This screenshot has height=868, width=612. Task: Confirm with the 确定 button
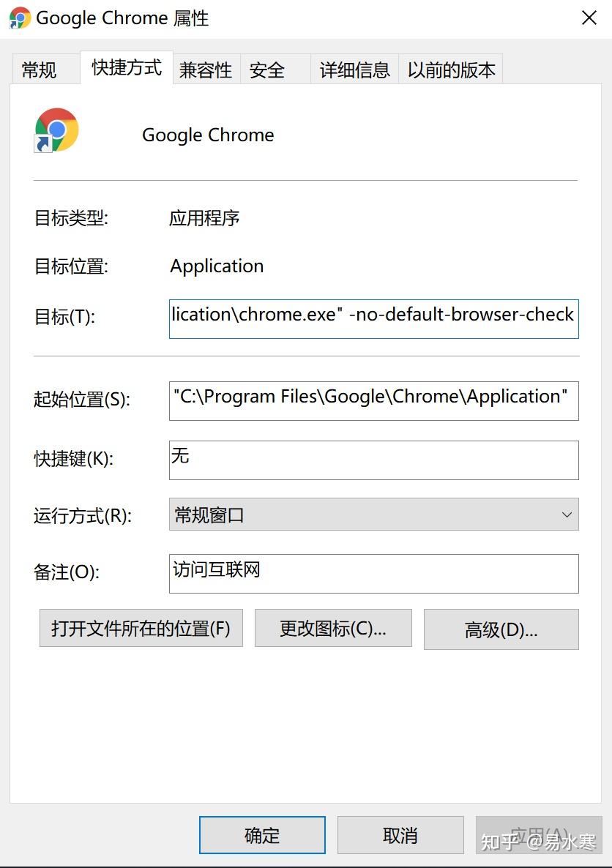pos(262,835)
